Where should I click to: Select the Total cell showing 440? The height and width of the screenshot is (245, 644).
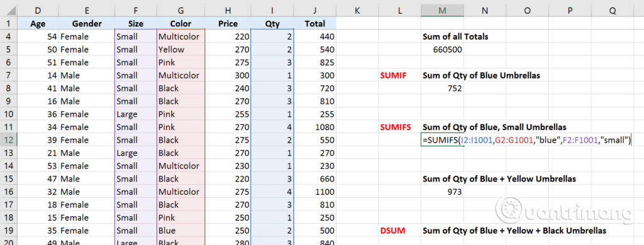[x=315, y=37]
